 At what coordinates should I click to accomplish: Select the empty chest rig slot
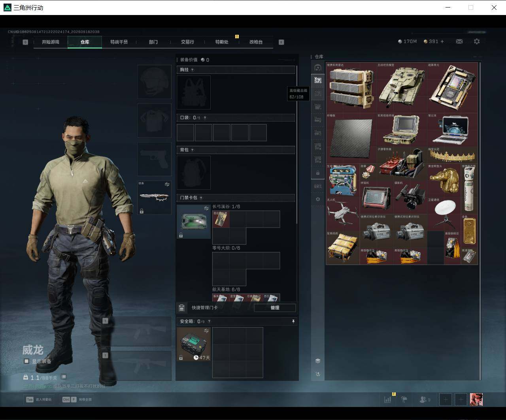tap(194, 92)
